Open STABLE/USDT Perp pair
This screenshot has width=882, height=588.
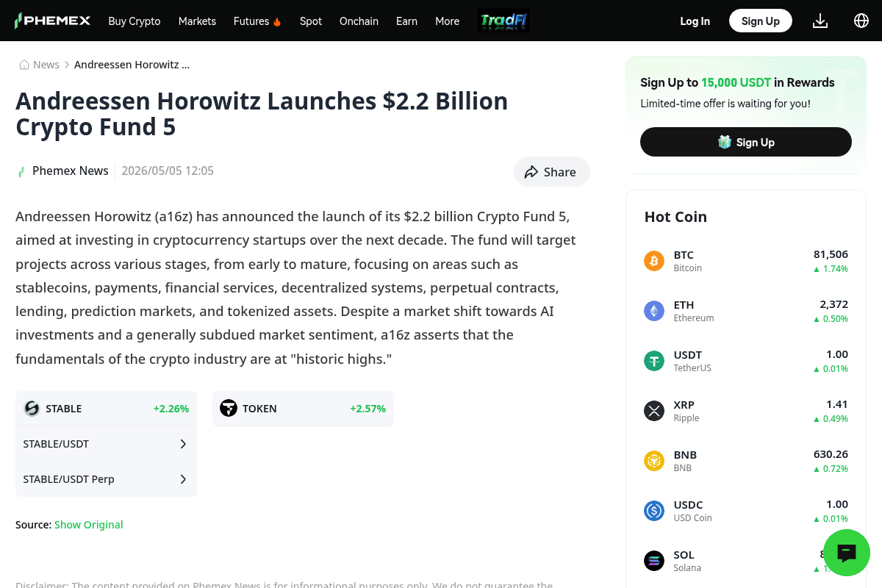tap(106, 479)
